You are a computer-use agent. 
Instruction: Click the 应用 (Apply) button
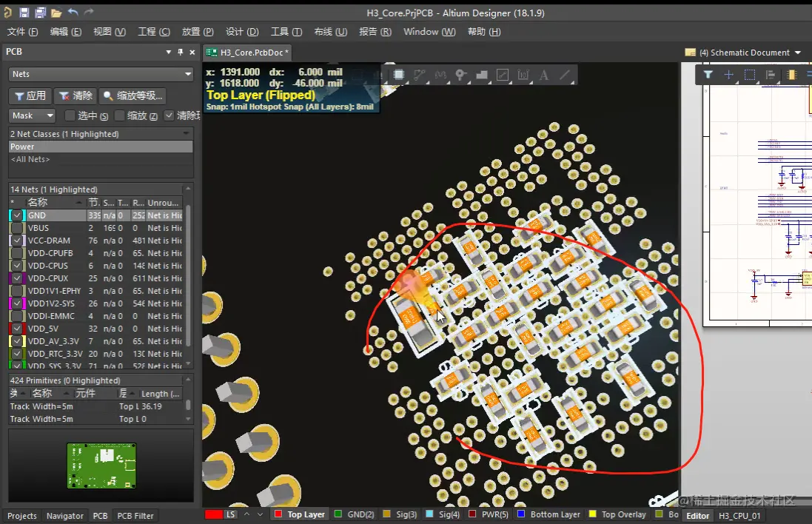tap(30, 95)
